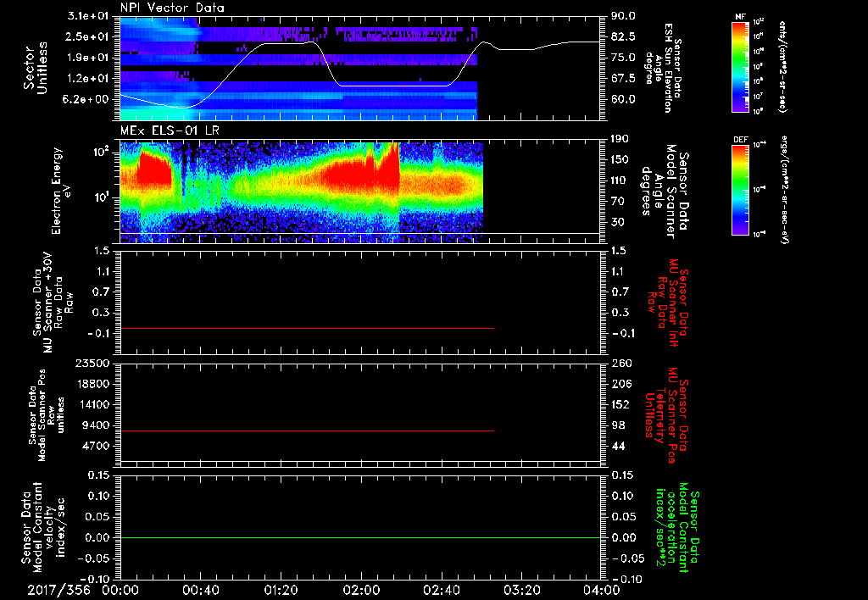Click the red 'MU Scanner Inh Raw Data' label
Screen dimensions: 868x600
(x=670, y=303)
